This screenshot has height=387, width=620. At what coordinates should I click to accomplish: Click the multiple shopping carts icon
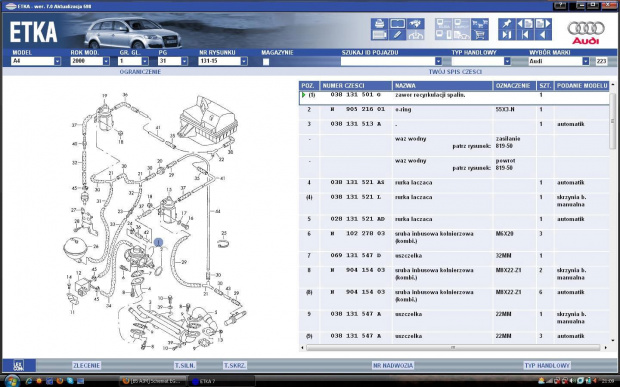pos(480,24)
